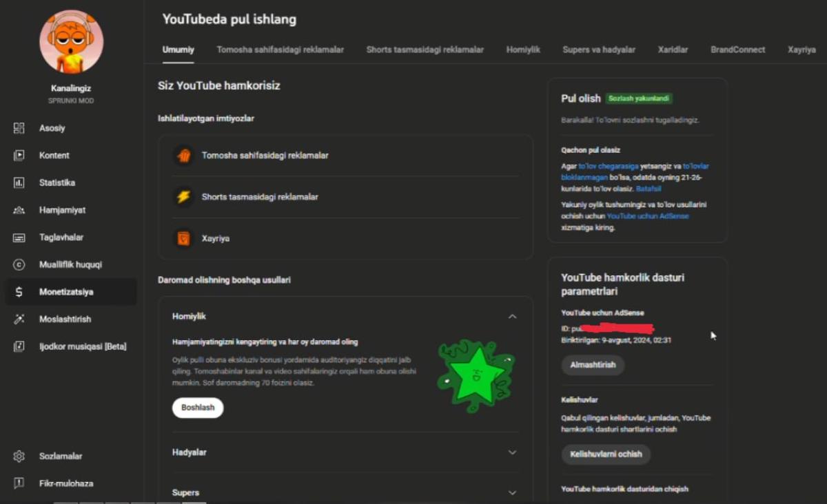Go to Taglavhalar in the sidebar

(x=61, y=238)
